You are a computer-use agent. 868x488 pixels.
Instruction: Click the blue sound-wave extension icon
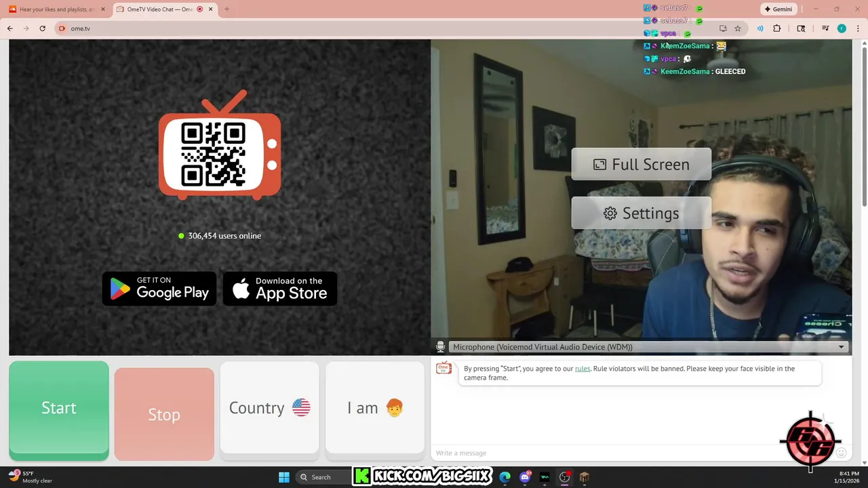[760, 28]
